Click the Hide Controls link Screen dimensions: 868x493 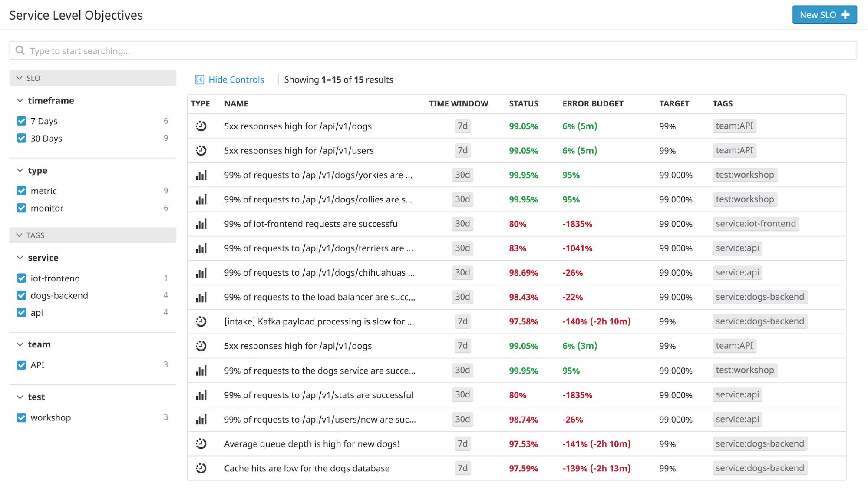pyautogui.click(x=236, y=79)
